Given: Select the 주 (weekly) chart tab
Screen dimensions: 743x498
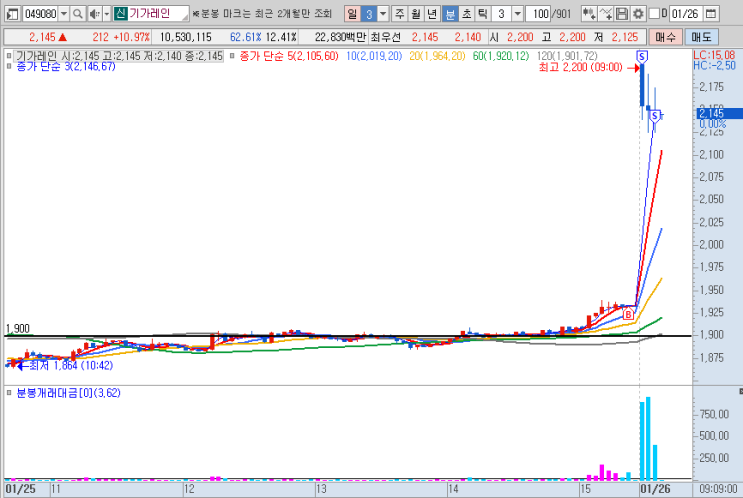Looking at the screenshot, I should tap(399, 14).
